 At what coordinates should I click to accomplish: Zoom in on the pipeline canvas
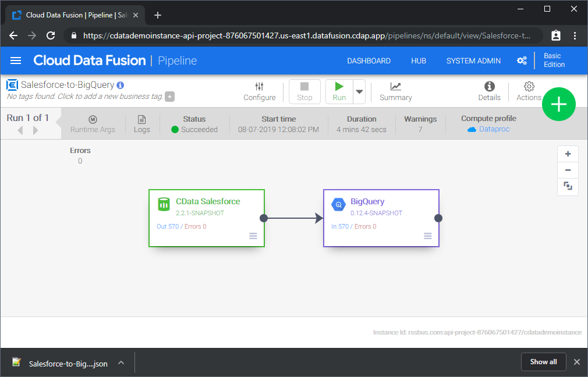click(568, 154)
